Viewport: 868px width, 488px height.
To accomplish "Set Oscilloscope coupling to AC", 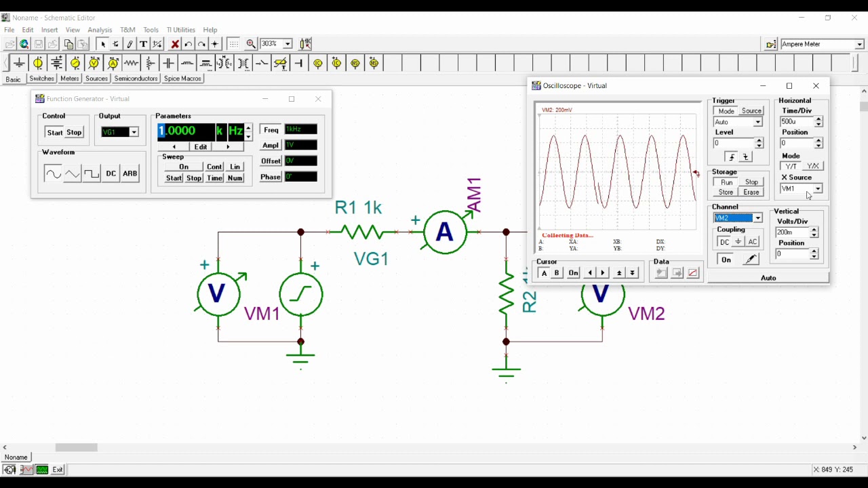I will click(753, 242).
